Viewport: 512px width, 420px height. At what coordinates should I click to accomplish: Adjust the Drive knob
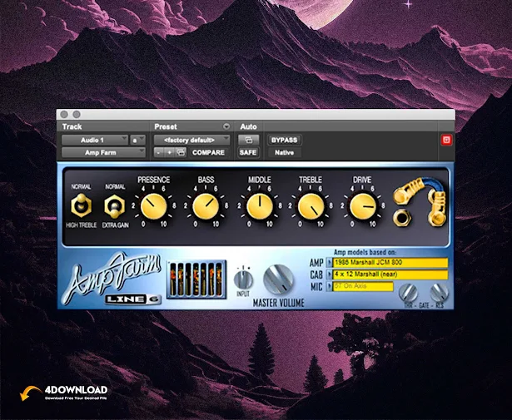tap(362, 206)
